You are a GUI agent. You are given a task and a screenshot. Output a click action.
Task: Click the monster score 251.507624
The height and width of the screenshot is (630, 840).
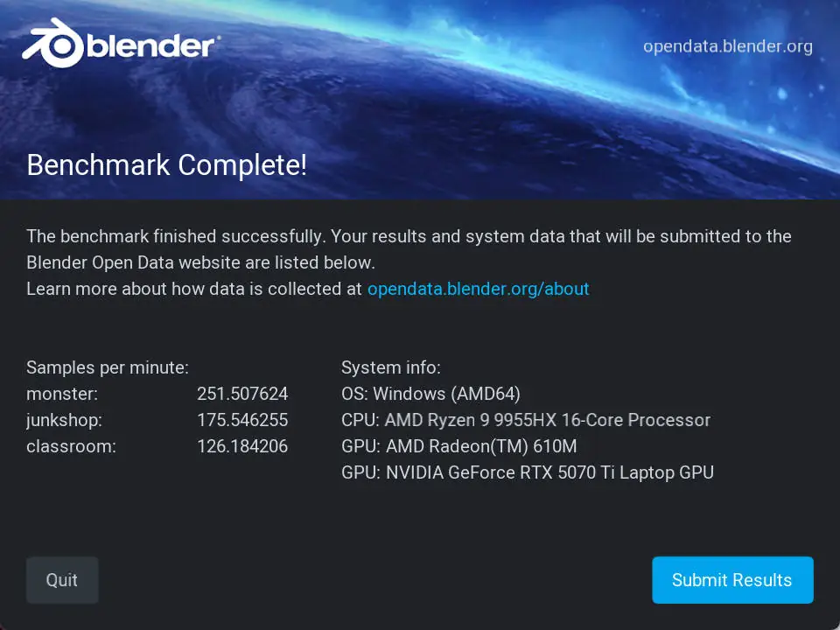(x=242, y=394)
